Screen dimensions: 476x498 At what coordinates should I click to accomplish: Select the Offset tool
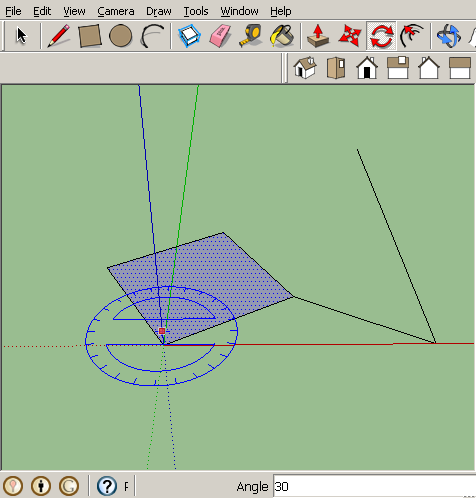coord(412,36)
